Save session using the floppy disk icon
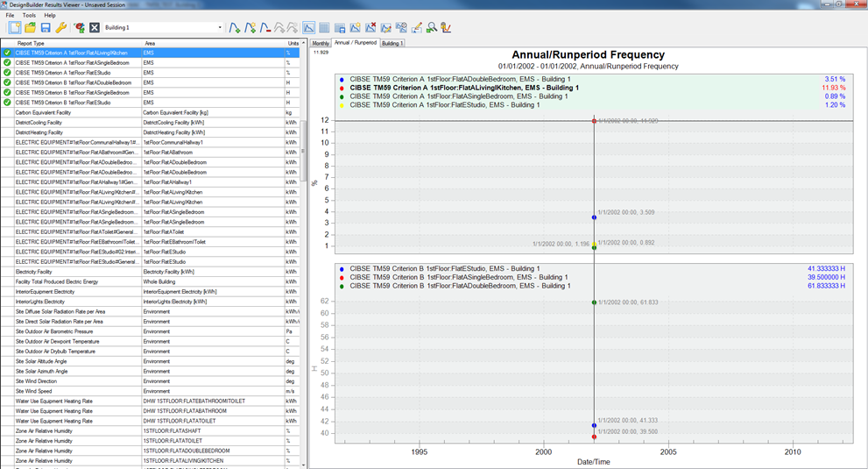 (45, 28)
